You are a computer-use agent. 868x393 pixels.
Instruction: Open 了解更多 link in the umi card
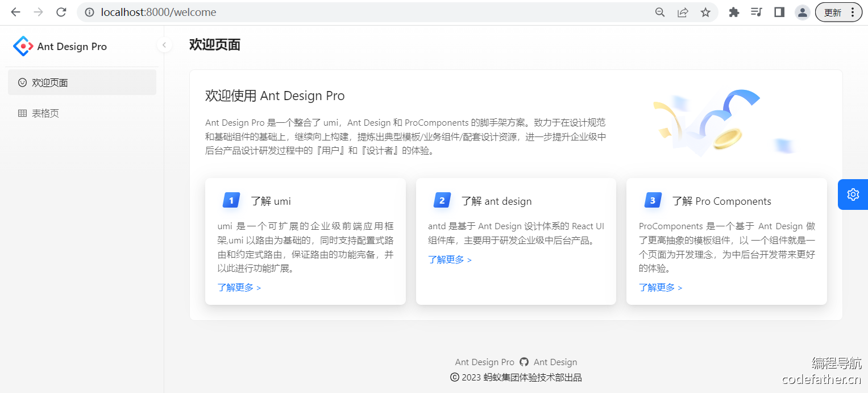point(239,287)
